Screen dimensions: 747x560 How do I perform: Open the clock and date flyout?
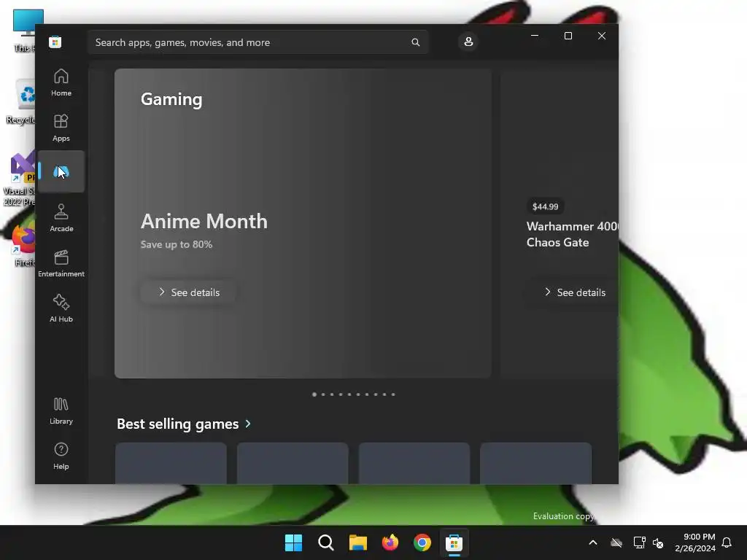coord(695,542)
